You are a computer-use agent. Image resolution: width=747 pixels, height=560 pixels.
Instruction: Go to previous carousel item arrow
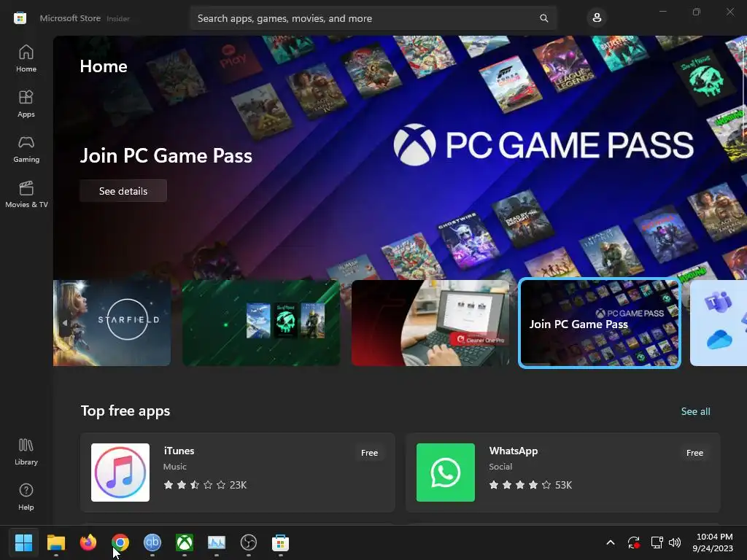(x=65, y=323)
